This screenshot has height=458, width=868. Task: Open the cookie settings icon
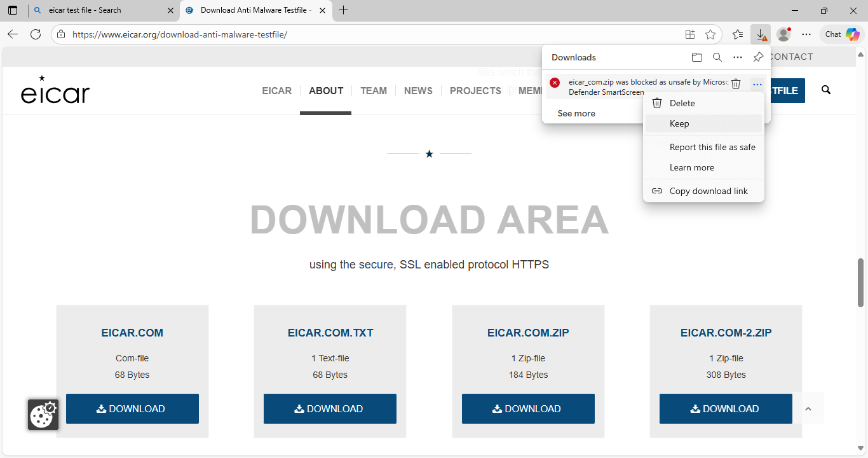(43, 415)
